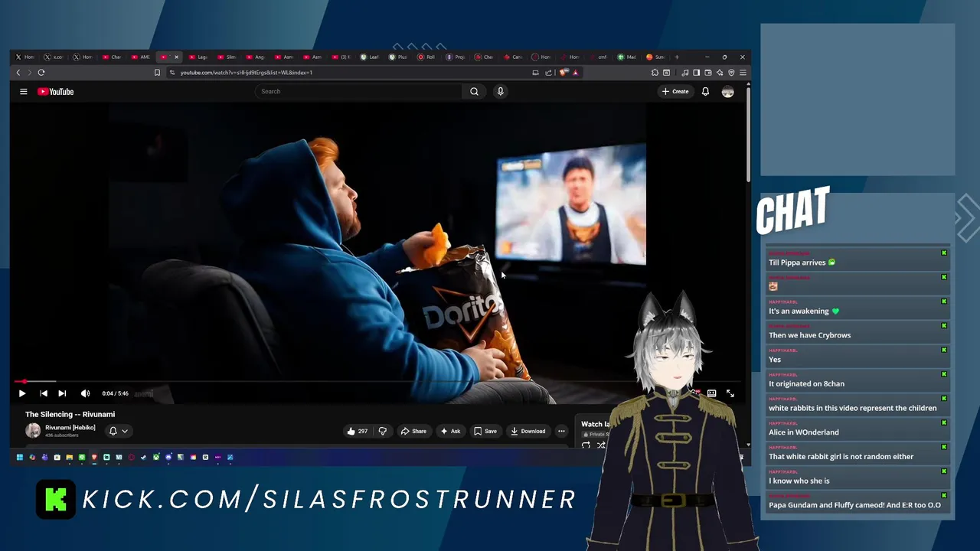Focus the YouTube search field
980x551 pixels.
click(358, 91)
